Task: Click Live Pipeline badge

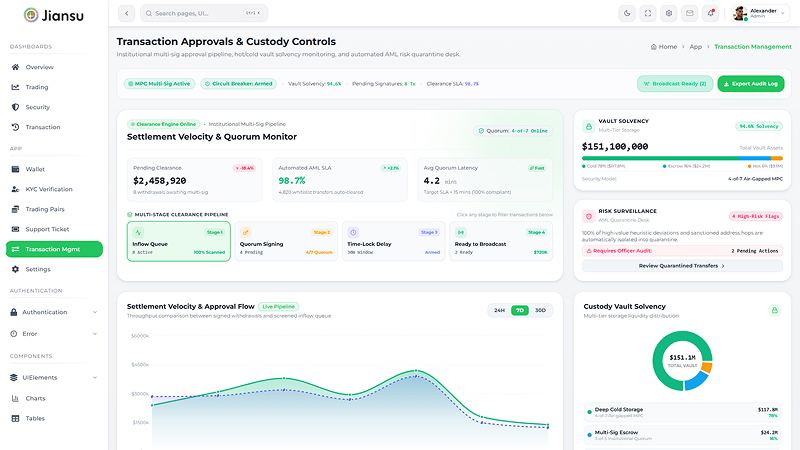Action: click(279, 307)
